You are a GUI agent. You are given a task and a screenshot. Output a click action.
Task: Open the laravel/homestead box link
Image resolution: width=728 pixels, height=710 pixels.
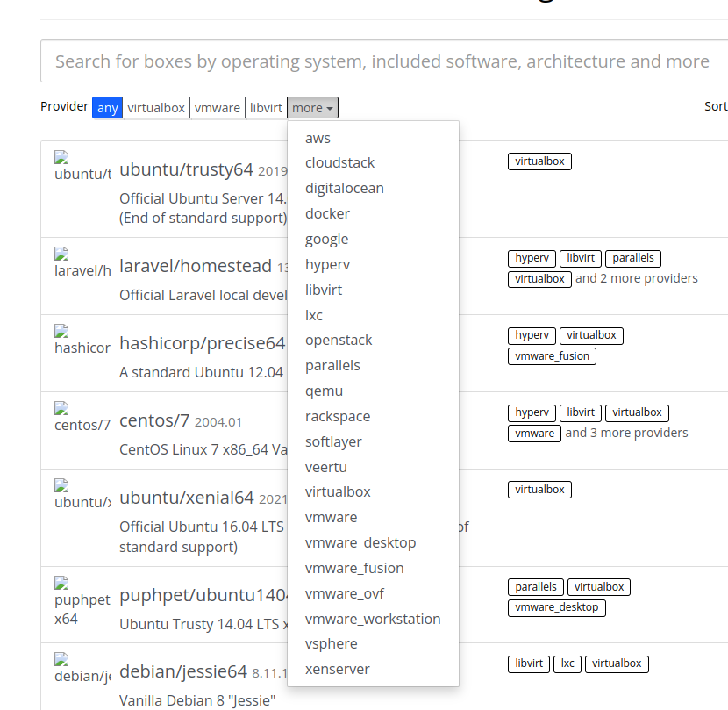[x=196, y=266]
